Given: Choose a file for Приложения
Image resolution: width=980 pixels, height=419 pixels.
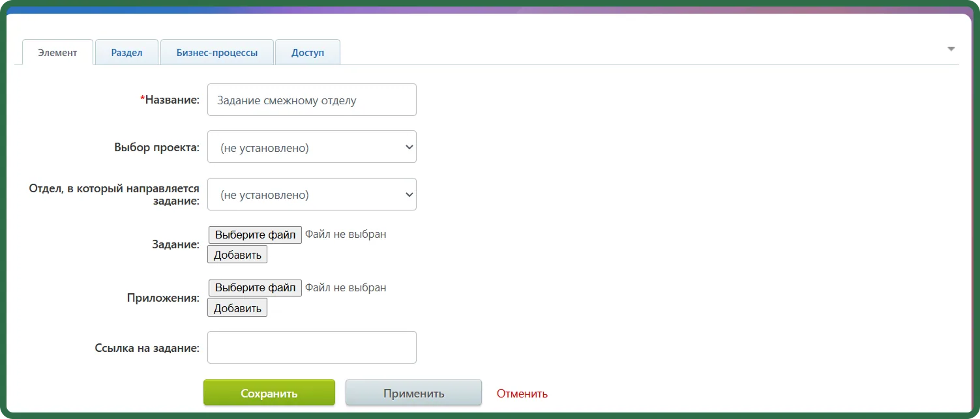Looking at the screenshot, I should pyautogui.click(x=255, y=288).
